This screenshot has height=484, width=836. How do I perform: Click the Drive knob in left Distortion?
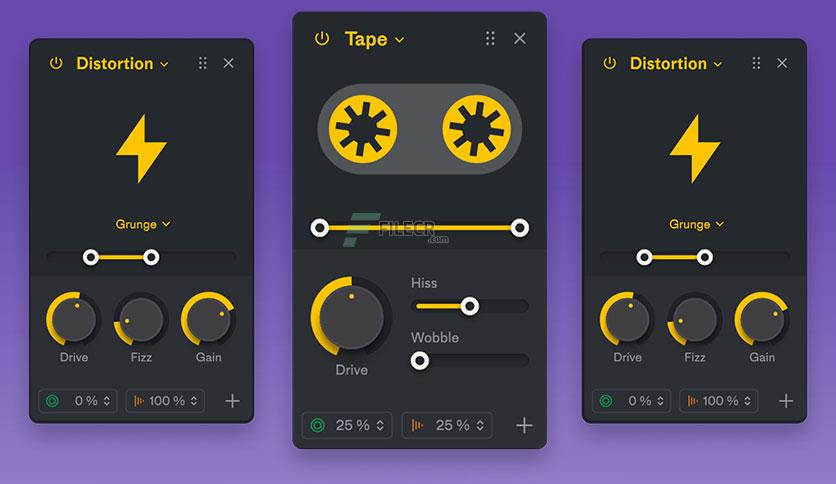(x=73, y=319)
